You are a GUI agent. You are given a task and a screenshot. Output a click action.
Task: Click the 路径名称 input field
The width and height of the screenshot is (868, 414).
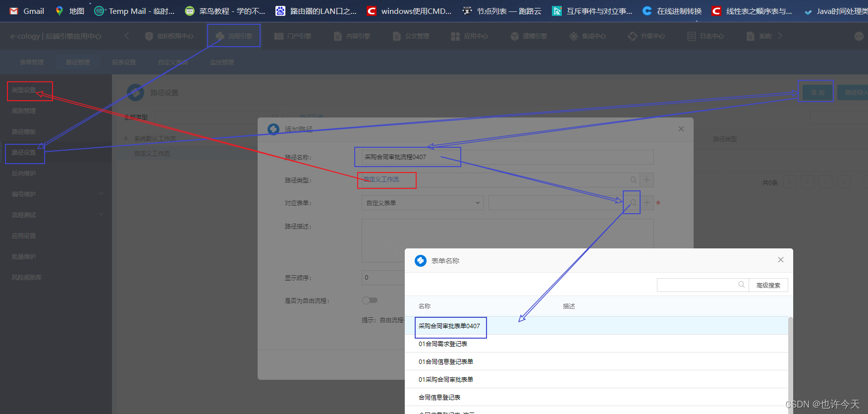[x=508, y=157]
